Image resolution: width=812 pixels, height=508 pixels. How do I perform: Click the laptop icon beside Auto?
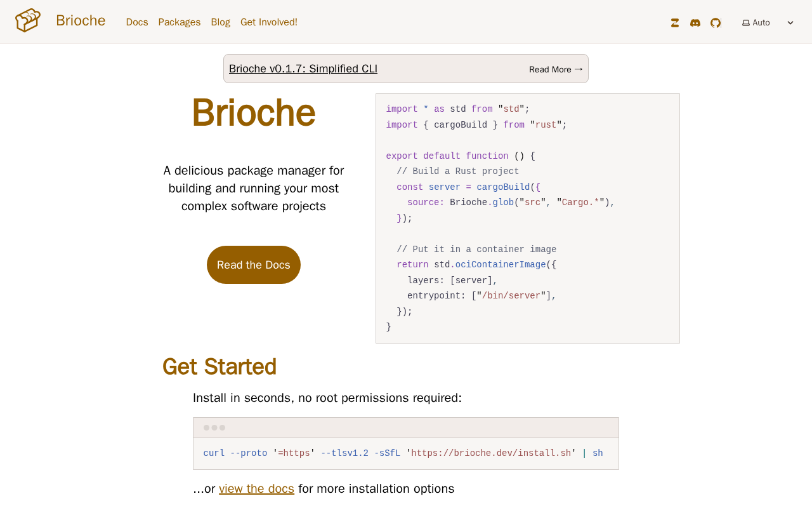coord(746,23)
